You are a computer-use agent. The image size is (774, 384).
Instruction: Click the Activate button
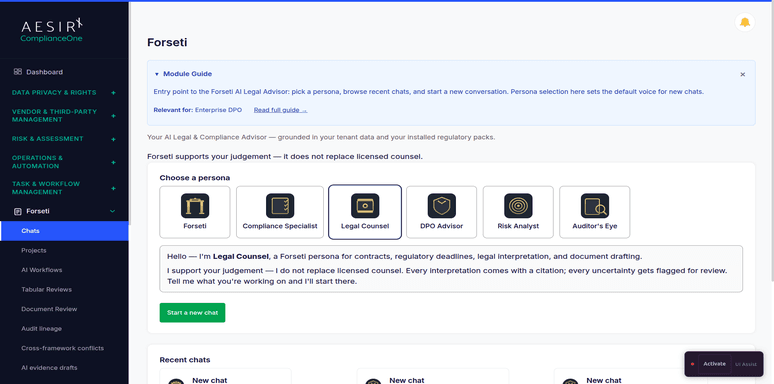pyautogui.click(x=714, y=364)
